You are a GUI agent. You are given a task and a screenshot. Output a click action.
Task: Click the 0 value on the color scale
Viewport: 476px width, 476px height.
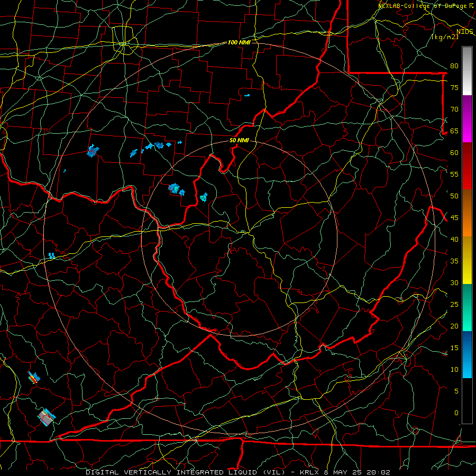click(x=456, y=413)
